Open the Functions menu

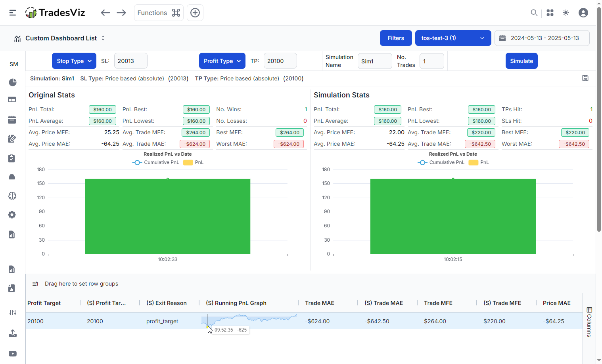click(159, 13)
